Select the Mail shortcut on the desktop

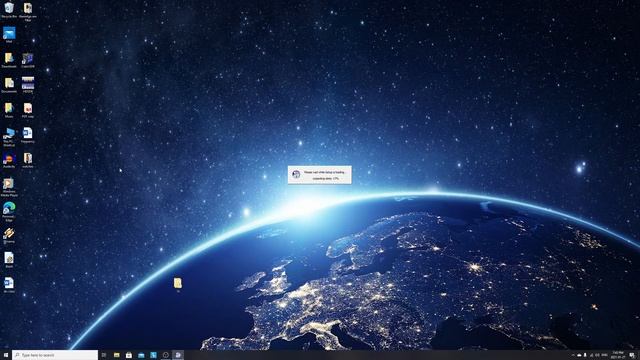[9, 35]
